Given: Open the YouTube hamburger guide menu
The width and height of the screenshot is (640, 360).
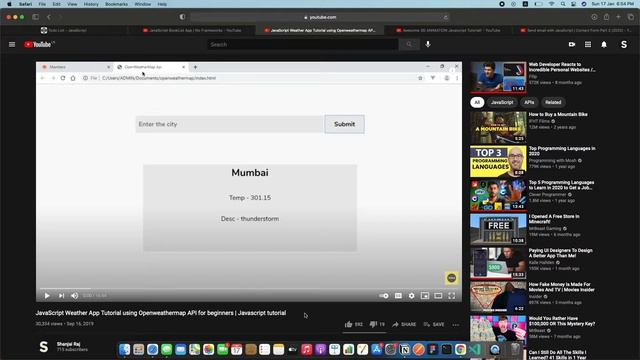Looking at the screenshot, I should 12,44.
